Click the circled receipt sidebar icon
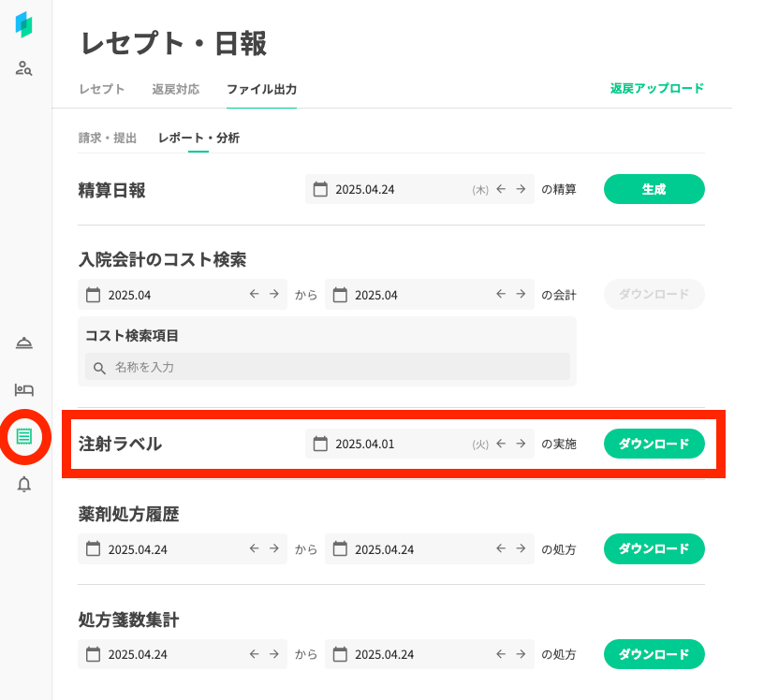Screen dimensions: 764x700 pos(24,436)
